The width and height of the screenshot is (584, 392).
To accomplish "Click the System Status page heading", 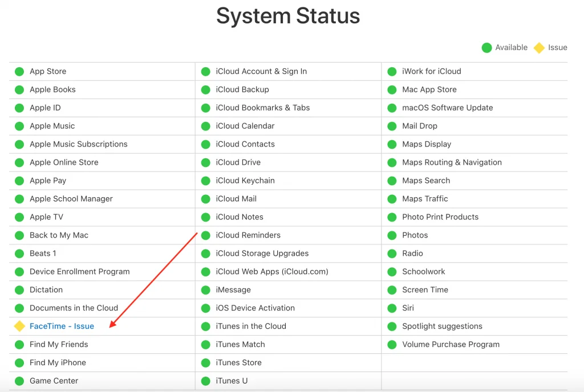I will pos(288,16).
